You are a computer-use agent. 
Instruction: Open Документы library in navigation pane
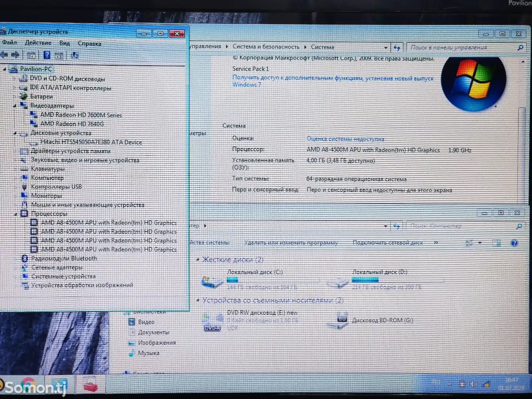(153, 332)
